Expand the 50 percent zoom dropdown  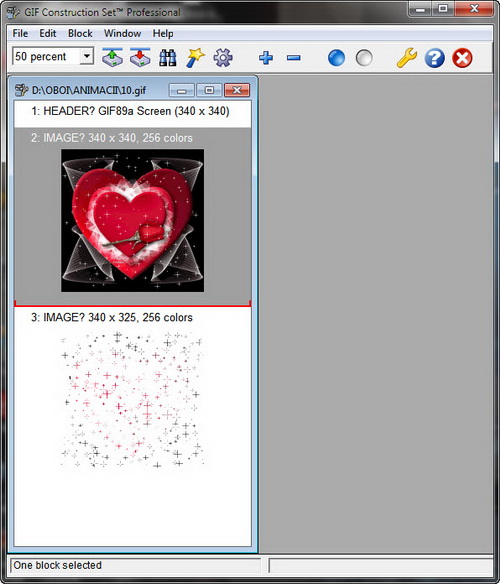coord(87,56)
